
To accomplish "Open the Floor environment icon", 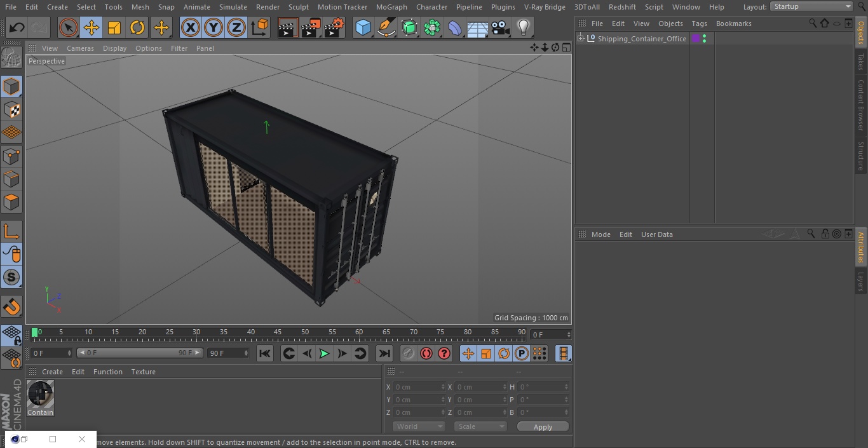I will [478, 27].
